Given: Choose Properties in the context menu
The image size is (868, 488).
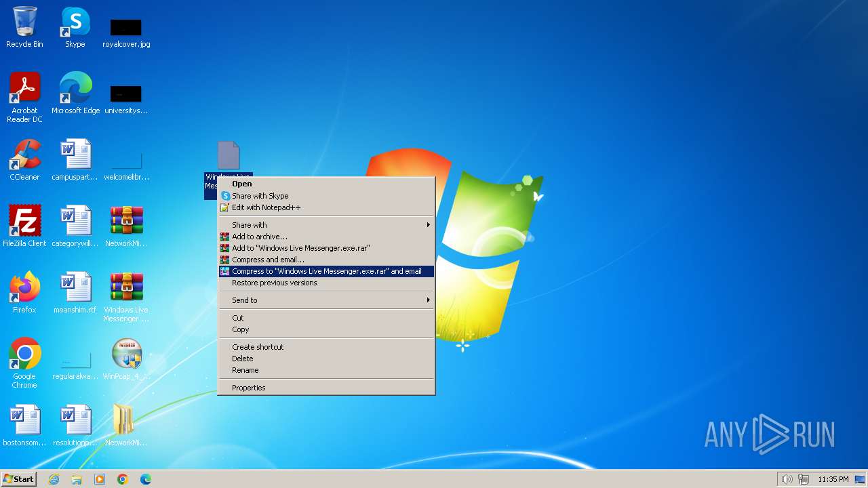Looking at the screenshot, I should click(326, 388).
